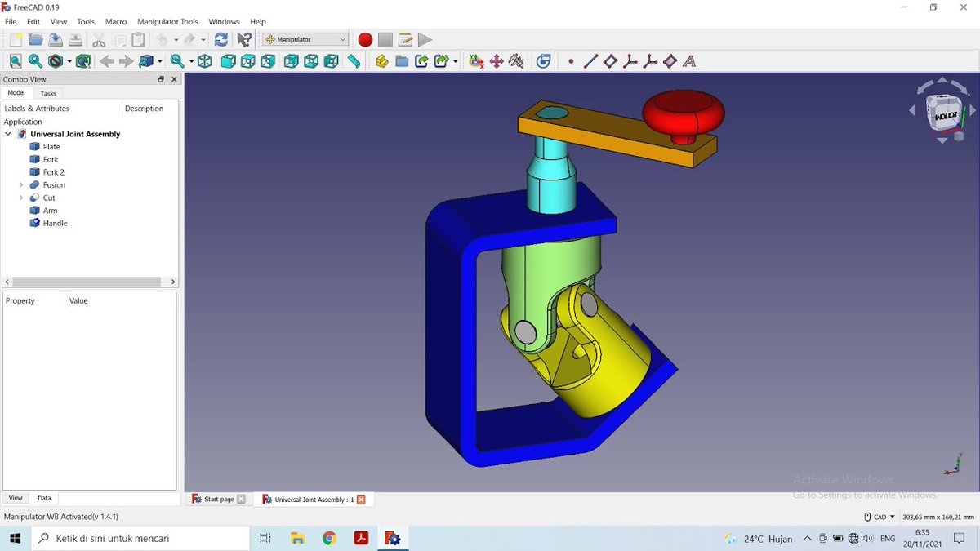The image size is (980, 551).
Task: Open the zoom view dropdown arrow
Action: tap(191, 61)
